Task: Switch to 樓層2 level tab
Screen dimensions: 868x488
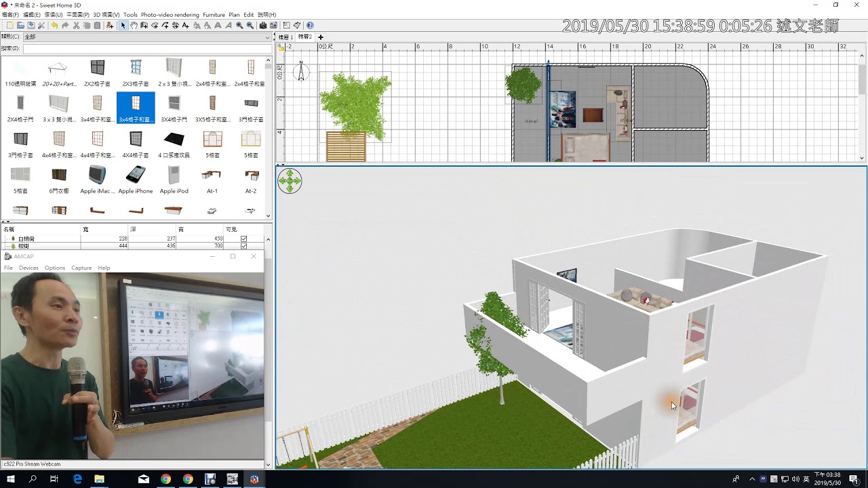Action: pos(305,37)
